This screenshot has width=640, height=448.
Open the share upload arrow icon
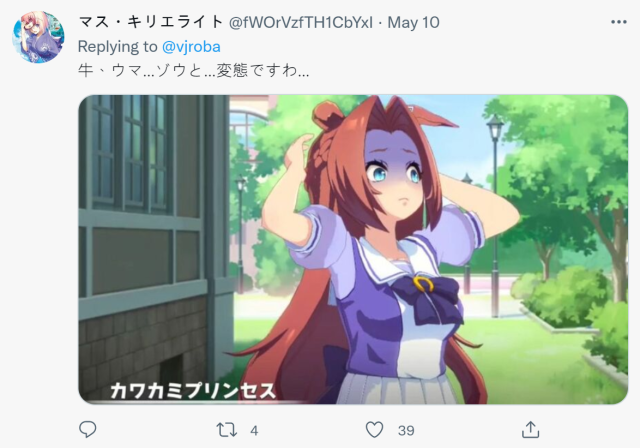coord(530,430)
